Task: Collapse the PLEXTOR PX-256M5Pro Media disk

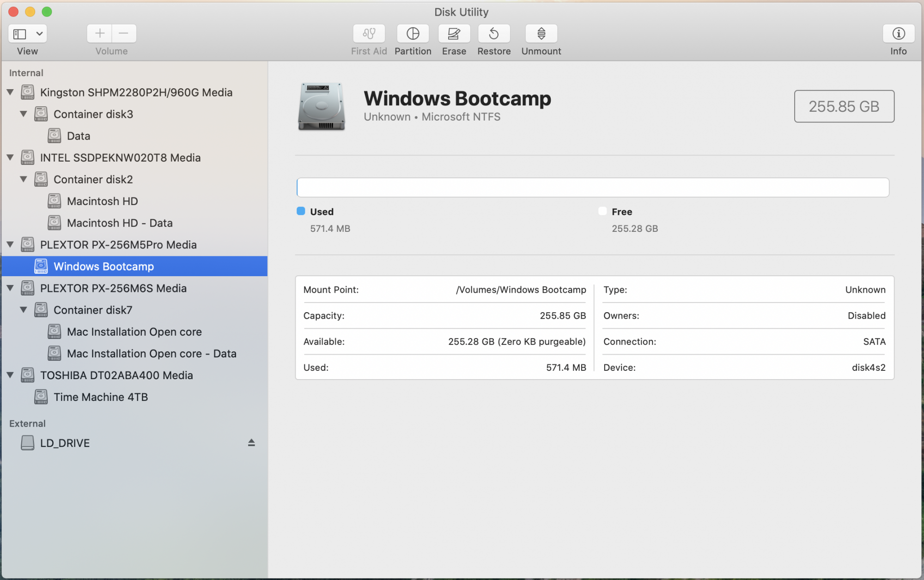Action: (10, 245)
